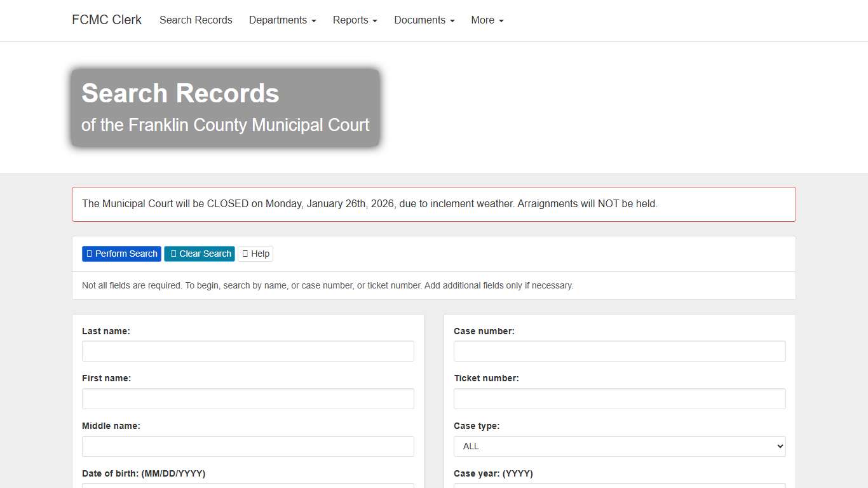
Task: Click the search icon on Perform Search
Action: 89,254
